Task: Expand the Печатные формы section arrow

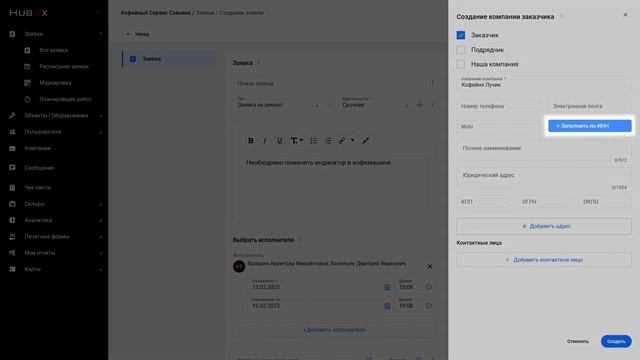Action: 101,237
